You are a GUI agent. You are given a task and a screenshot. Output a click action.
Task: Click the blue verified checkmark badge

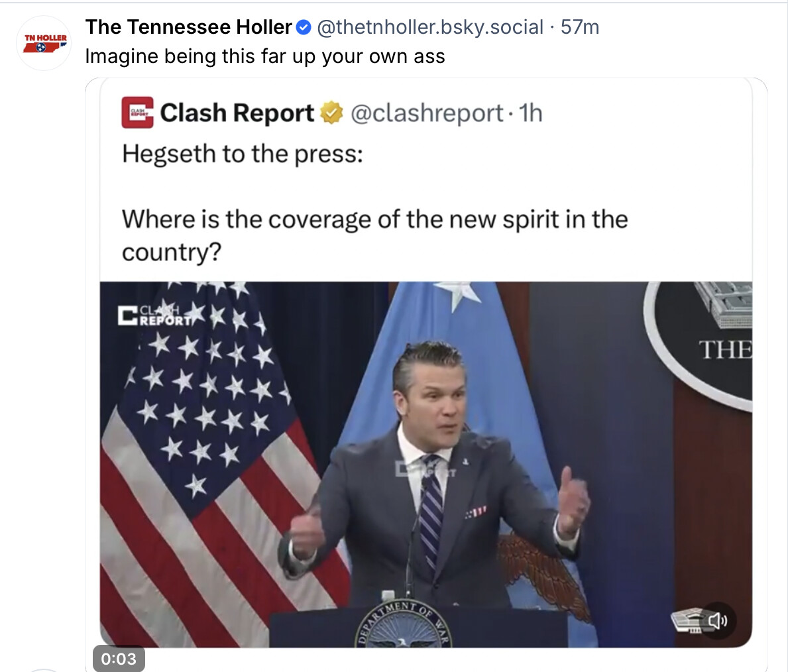coord(304,28)
